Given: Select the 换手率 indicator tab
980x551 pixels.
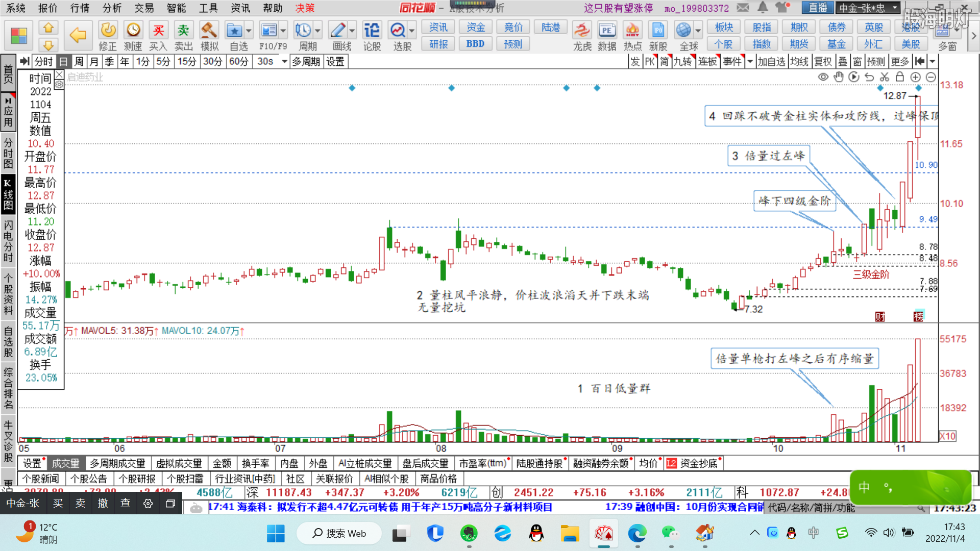Looking at the screenshot, I should point(256,463).
